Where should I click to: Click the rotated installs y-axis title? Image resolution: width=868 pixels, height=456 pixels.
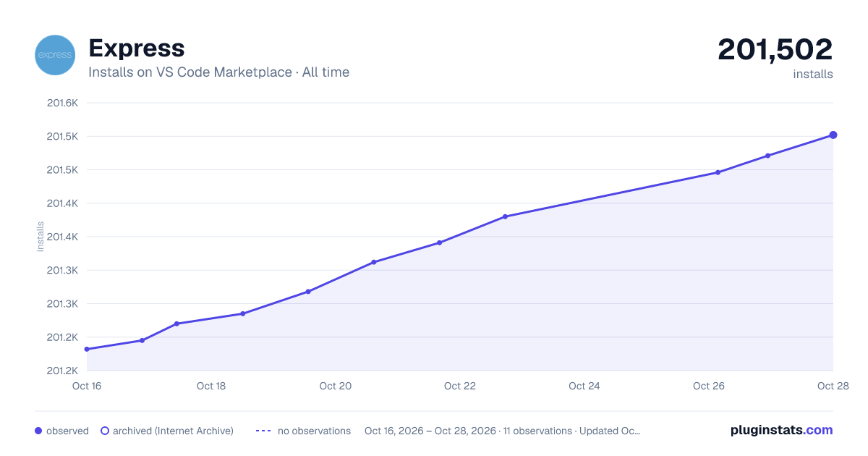coord(41,237)
